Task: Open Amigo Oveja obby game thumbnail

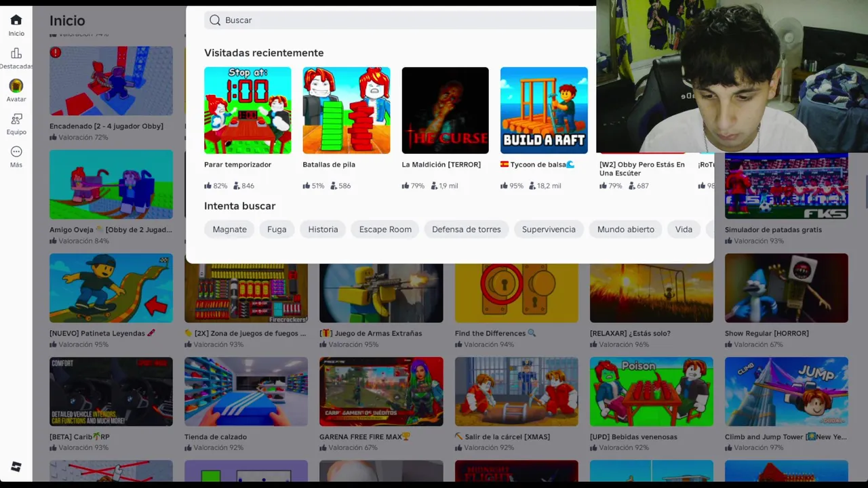Action: pos(111,184)
